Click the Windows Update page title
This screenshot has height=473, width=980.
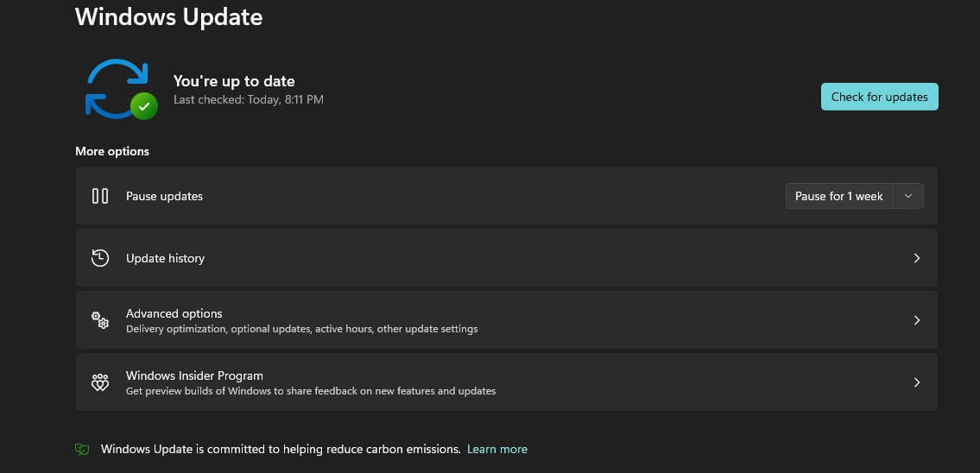tap(168, 16)
